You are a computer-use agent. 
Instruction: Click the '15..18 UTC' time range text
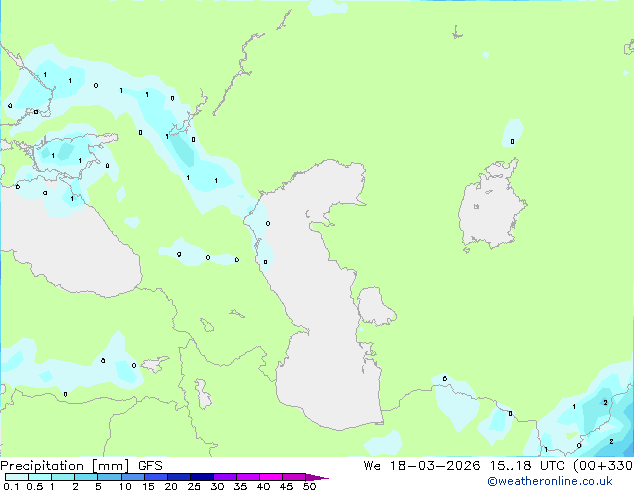pos(527,466)
